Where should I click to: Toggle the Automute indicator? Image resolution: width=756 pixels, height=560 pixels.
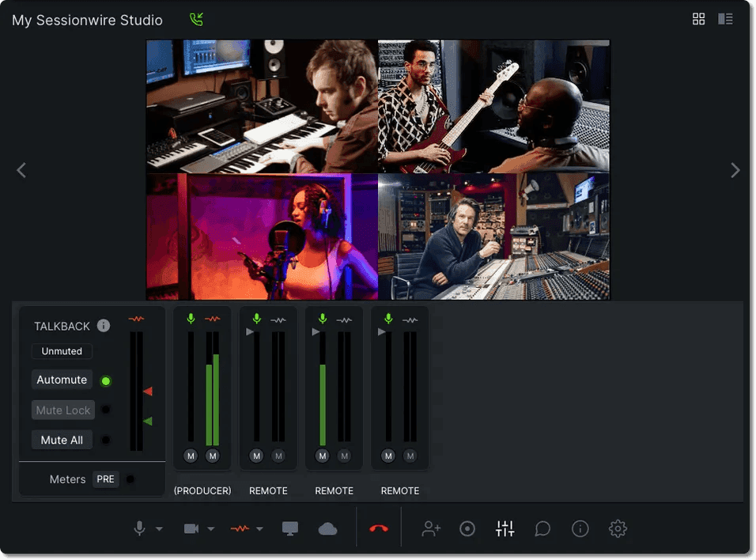(x=106, y=380)
